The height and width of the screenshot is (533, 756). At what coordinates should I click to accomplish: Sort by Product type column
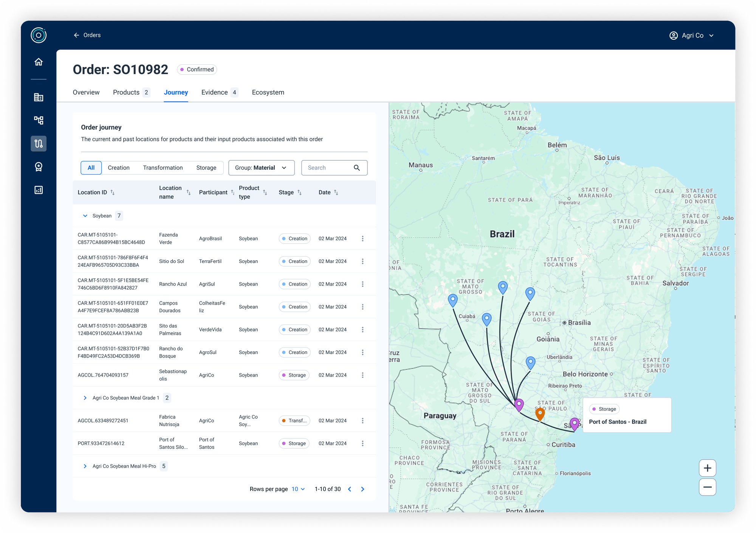click(265, 193)
